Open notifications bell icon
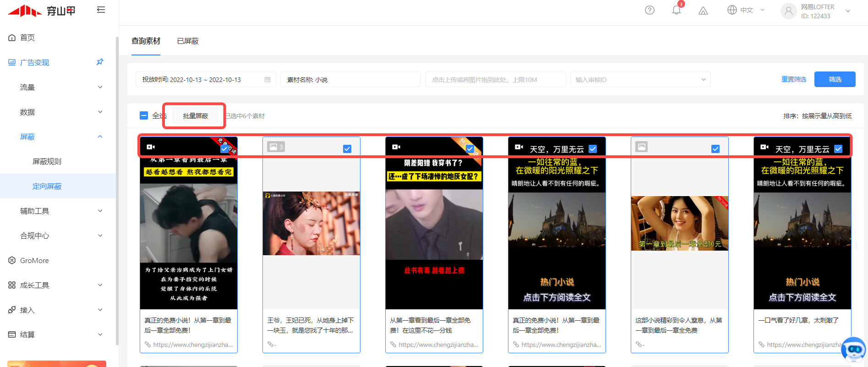This screenshot has width=868, height=367. [x=676, y=10]
